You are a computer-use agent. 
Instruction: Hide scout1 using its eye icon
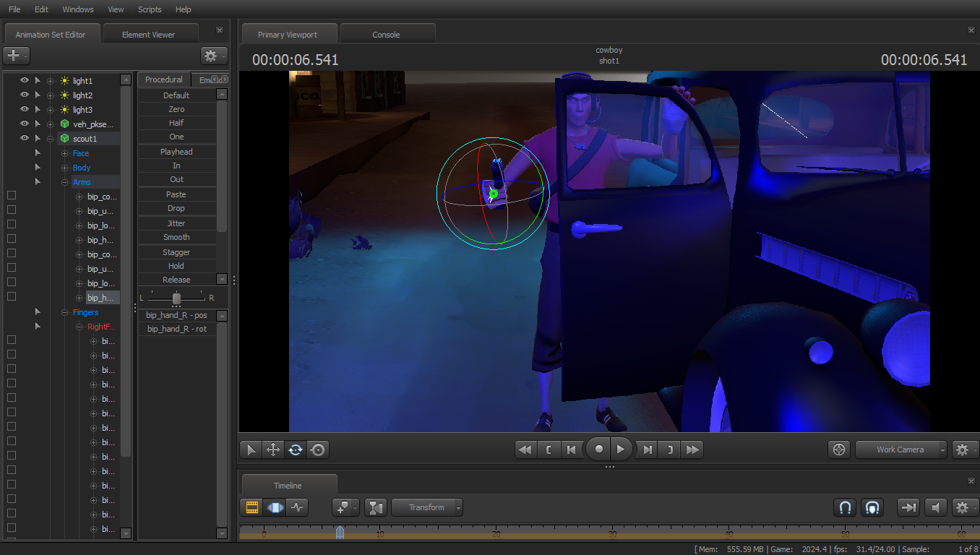tap(24, 138)
